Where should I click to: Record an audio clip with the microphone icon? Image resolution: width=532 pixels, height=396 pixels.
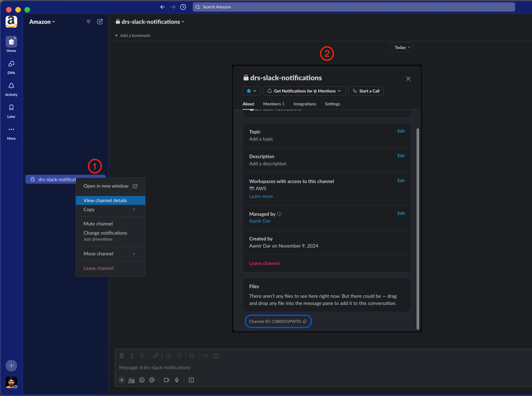pyautogui.click(x=177, y=380)
